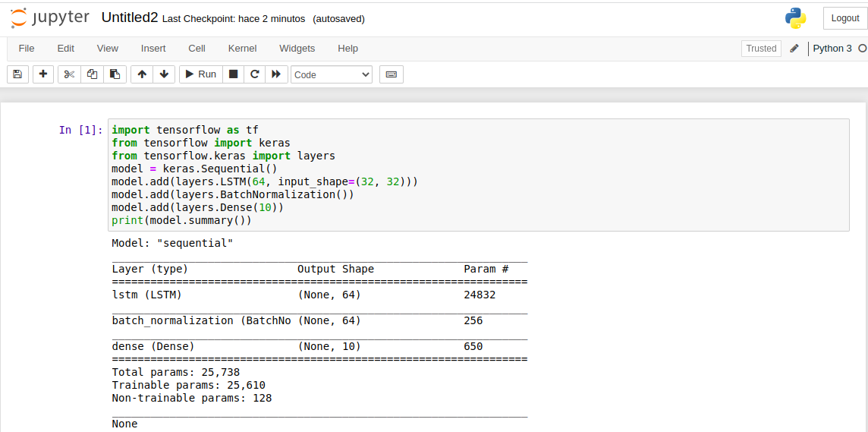The image size is (868, 432).
Task: Click inside the code cell editor
Action: click(x=478, y=175)
